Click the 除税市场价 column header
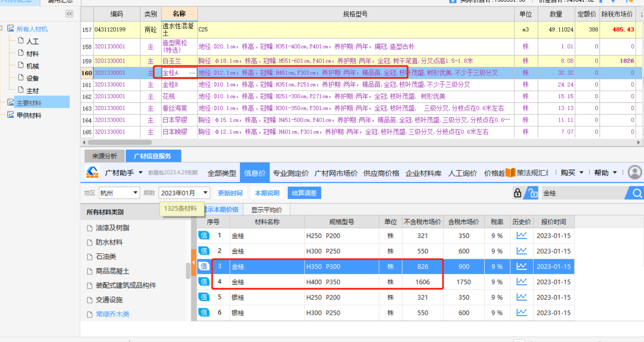Image resolution: width=644 pixels, height=342 pixels. (617, 14)
